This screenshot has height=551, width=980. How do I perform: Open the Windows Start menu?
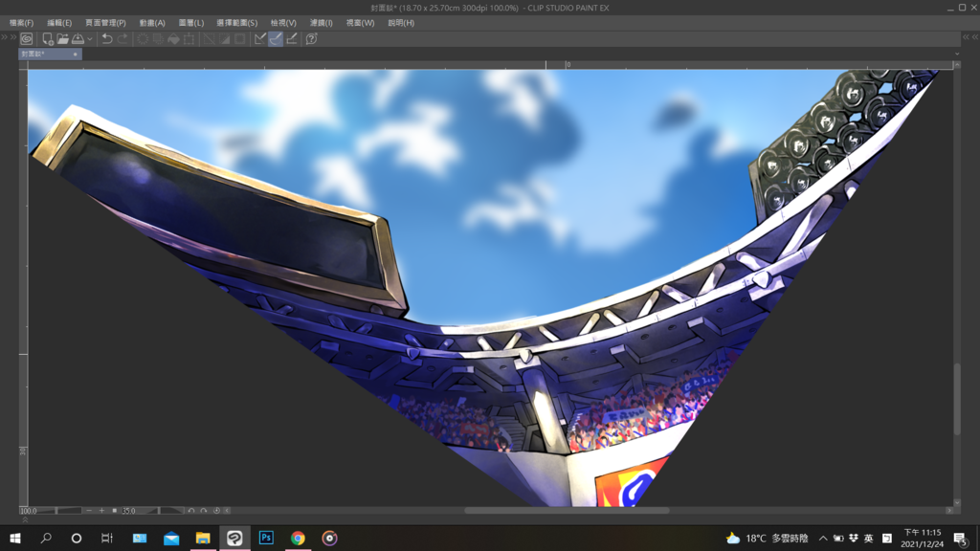[15, 538]
